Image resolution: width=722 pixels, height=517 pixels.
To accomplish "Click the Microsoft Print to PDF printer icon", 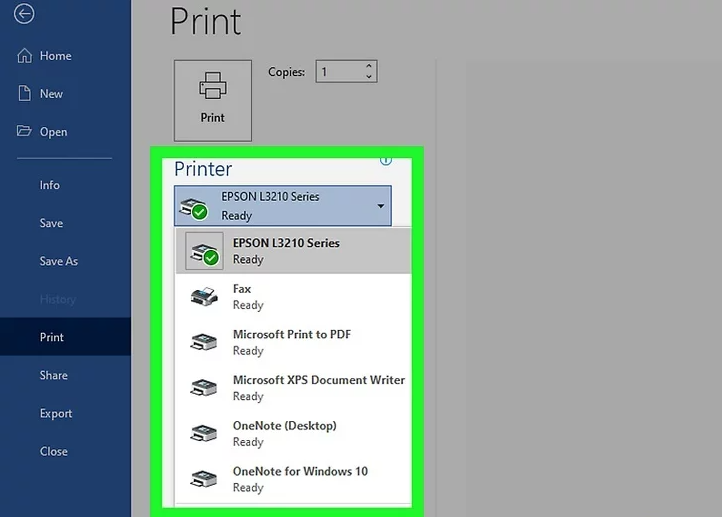I will tap(204, 342).
